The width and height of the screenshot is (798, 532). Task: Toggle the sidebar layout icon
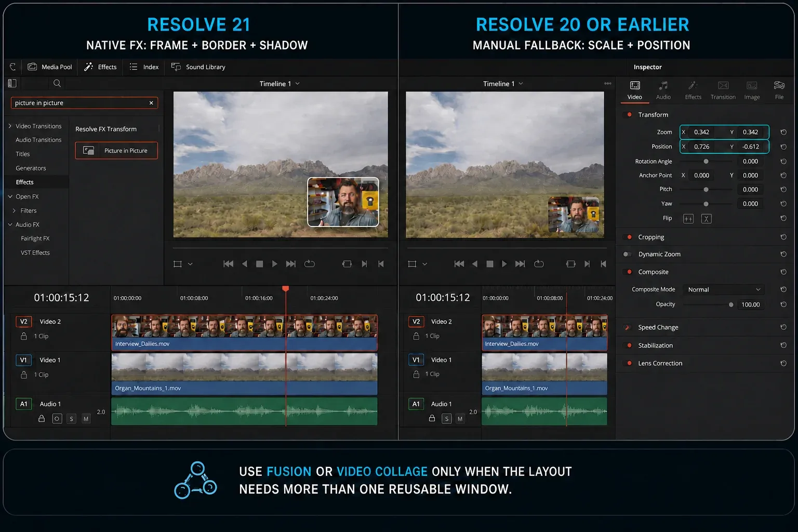[x=12, y=83]
